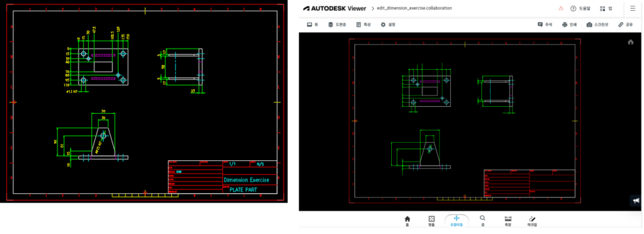
Task: Click the Print button
Action: [569, 25]
